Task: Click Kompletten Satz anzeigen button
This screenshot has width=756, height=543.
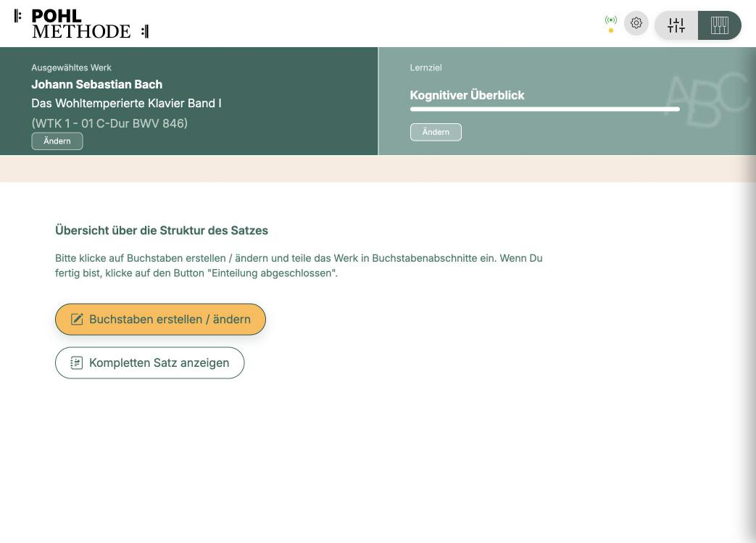Action: (150, 362)
